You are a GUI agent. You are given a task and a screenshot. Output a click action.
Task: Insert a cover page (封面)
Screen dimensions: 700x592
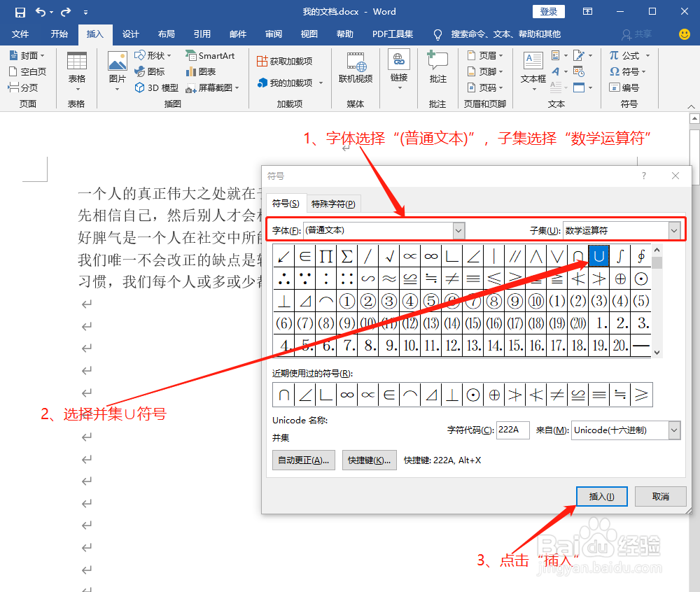27,56
